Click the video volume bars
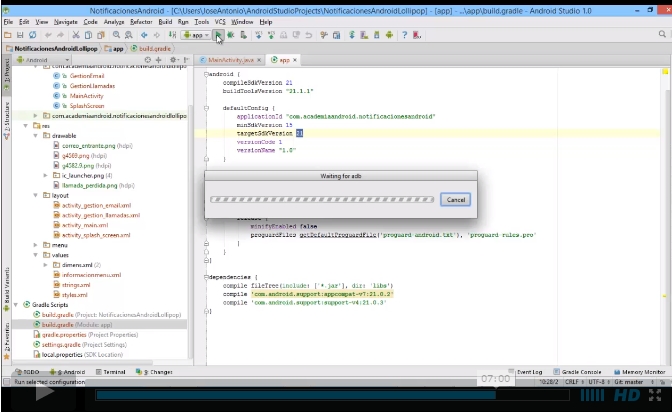This screenshot has width=672, height=412. 592,395
